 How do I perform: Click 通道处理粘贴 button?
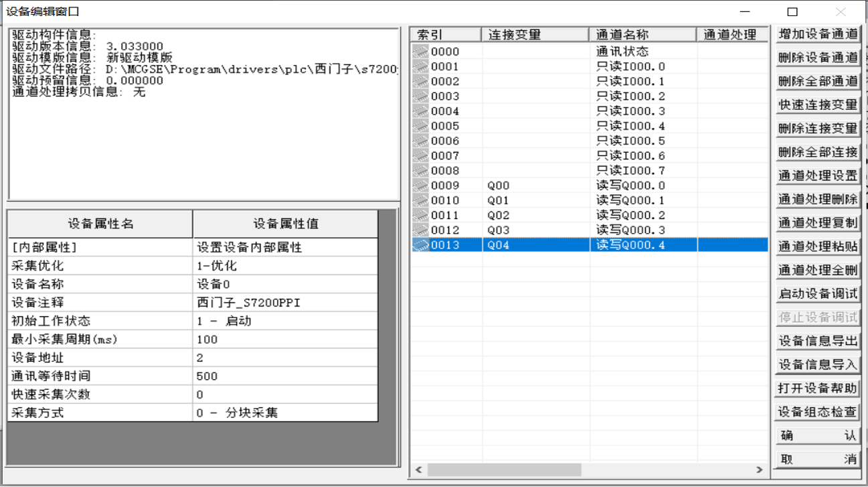pos(818,247)
